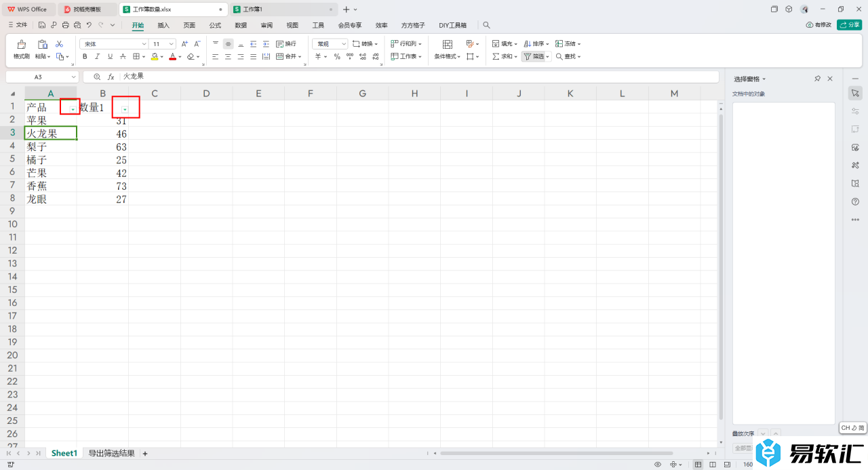Open number format 常规 dropdown

(x=344, y=43)
